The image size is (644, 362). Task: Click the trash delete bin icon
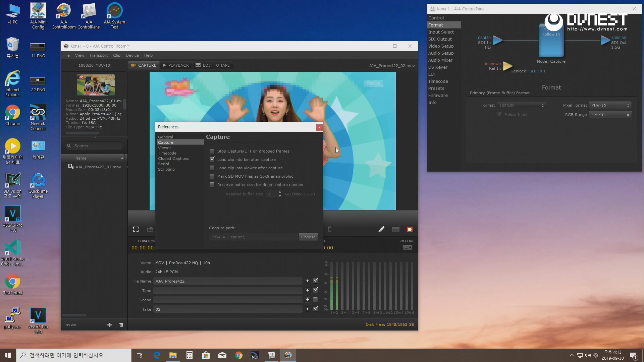click(121, 325)
